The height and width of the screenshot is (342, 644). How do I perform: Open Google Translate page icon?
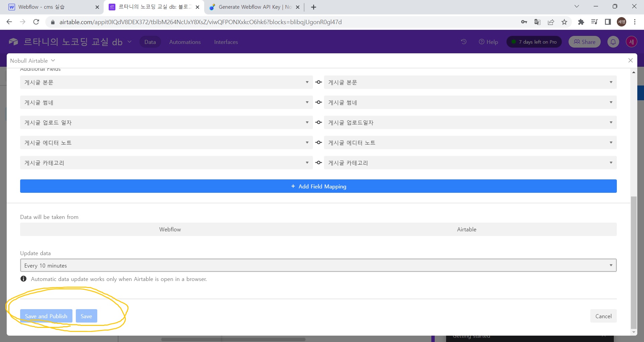[x=537, y=22]
